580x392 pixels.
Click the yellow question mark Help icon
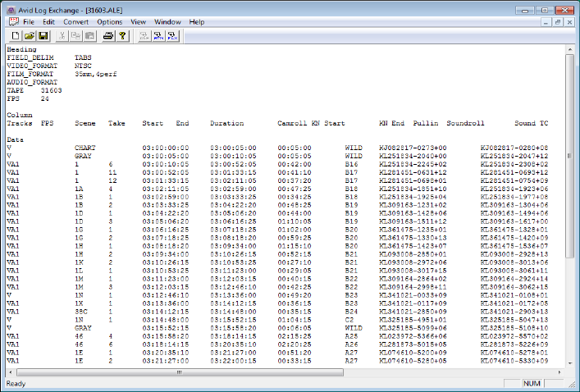pyautogui.click(x=122, y=36)
